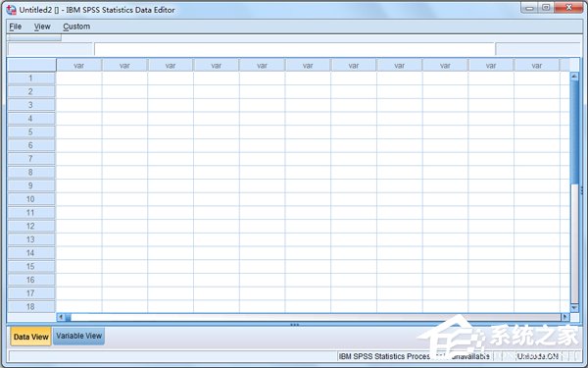
Task: Click the vertical scrollbar down arrow
Action: coord(574,307)
